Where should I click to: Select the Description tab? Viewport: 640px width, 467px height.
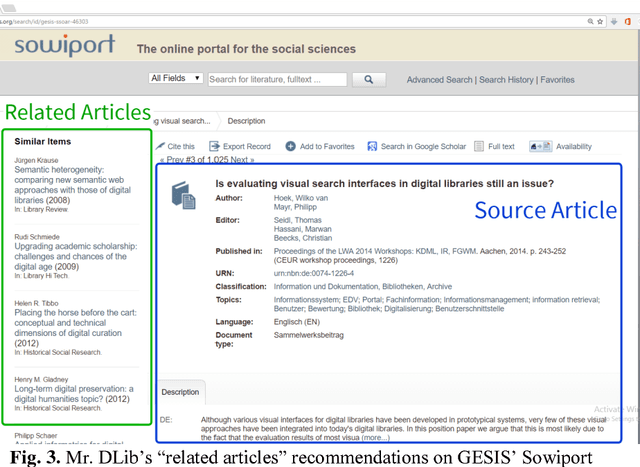[180, 392]
